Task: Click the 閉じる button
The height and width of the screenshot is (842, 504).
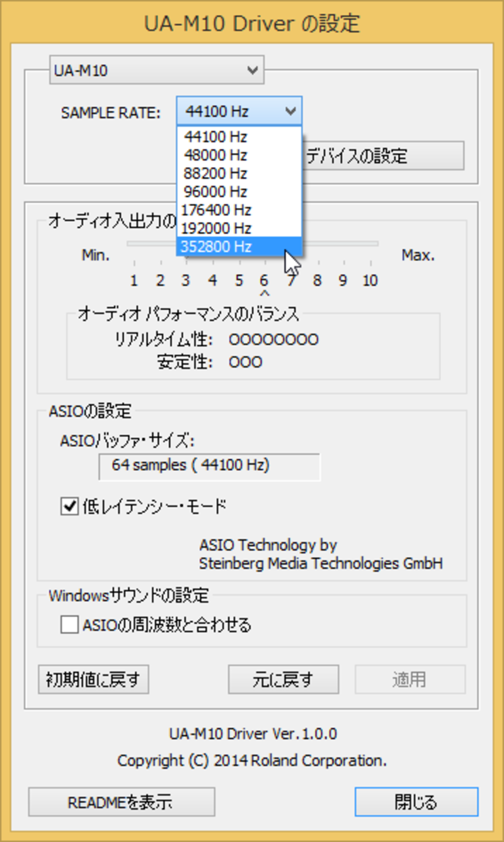Action: 416,802
